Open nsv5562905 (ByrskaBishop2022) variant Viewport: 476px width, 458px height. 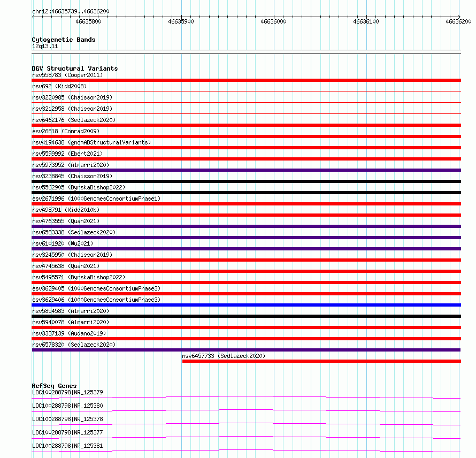(79, 187)
